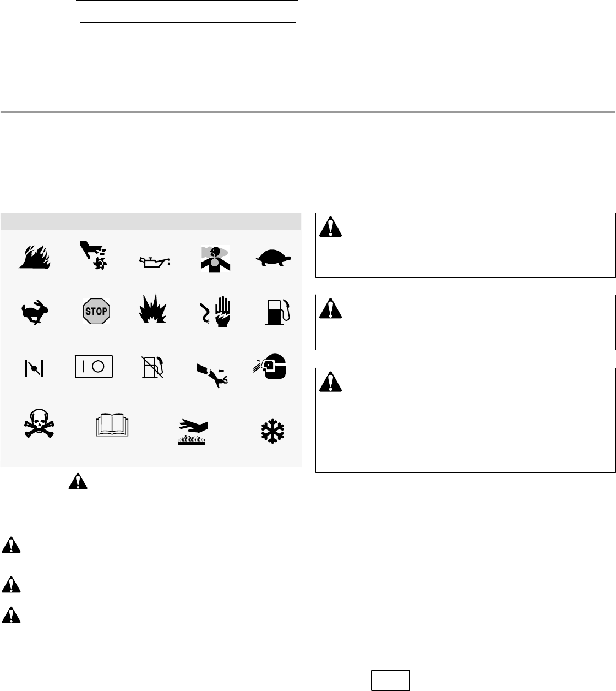The height and width of the screenshot is (691, 616).
Task: Select the crossed-out fuel pump symbol
Action: (152, 367)
